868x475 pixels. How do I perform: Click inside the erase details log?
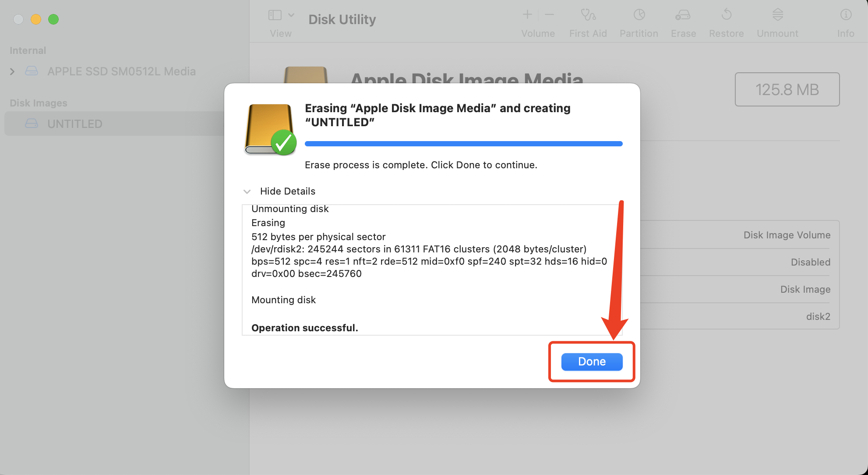(432, 270)
